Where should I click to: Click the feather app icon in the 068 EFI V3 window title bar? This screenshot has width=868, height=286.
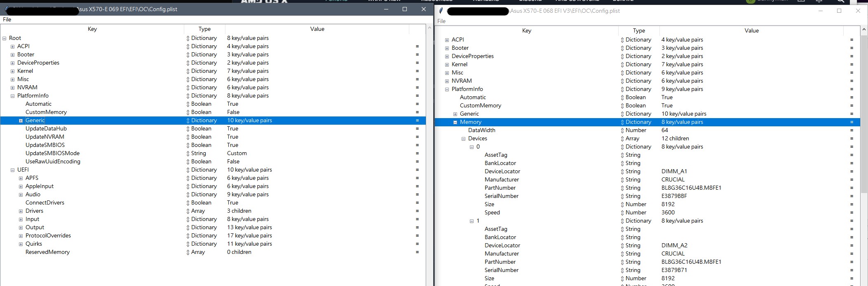(441, 11)
